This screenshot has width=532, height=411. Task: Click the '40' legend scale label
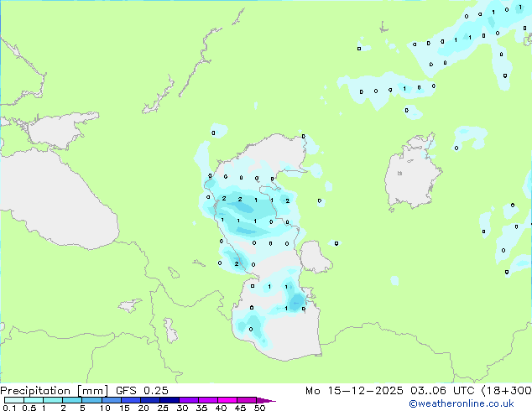[x=221, y=408]
